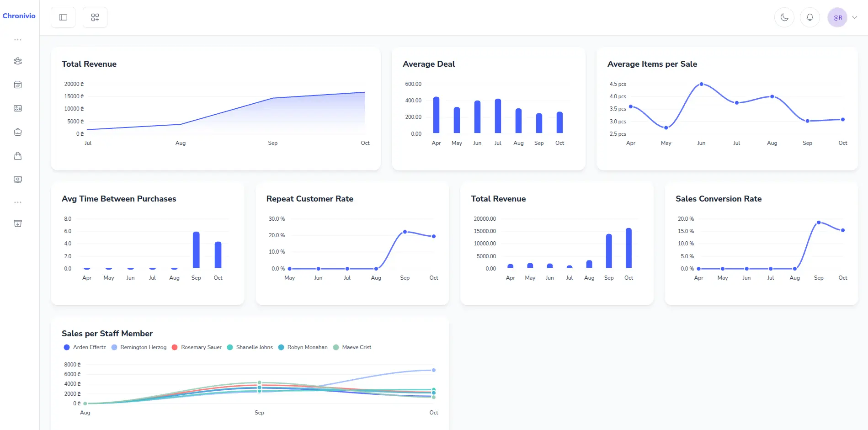Toggle dark mode with moon button
Image resolution: width=868 pixels, height=430 pixels.
pyautogui.click(x=784, y=18)
